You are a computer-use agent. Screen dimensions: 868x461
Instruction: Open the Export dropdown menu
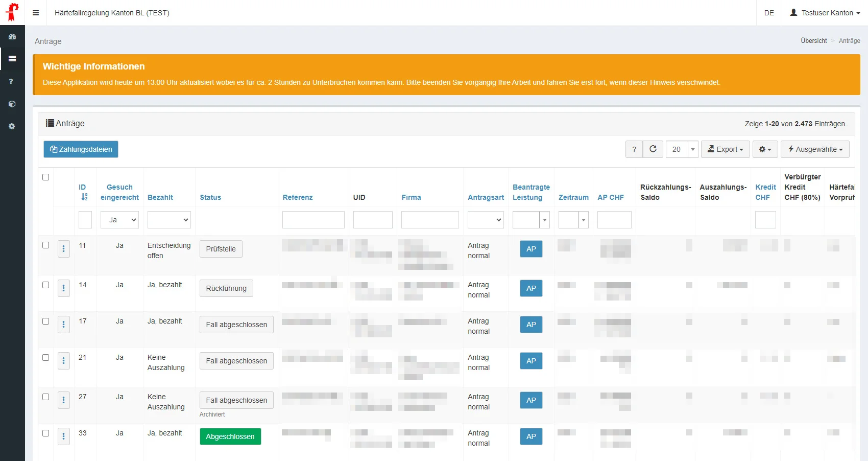pyautogui.click(x=726, y=149)
